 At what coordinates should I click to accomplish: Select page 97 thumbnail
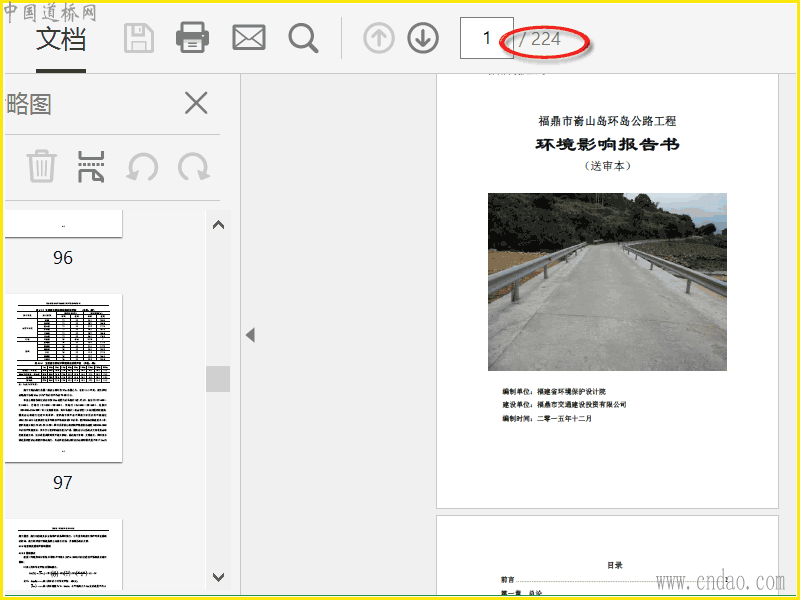[x=63, y=378]
